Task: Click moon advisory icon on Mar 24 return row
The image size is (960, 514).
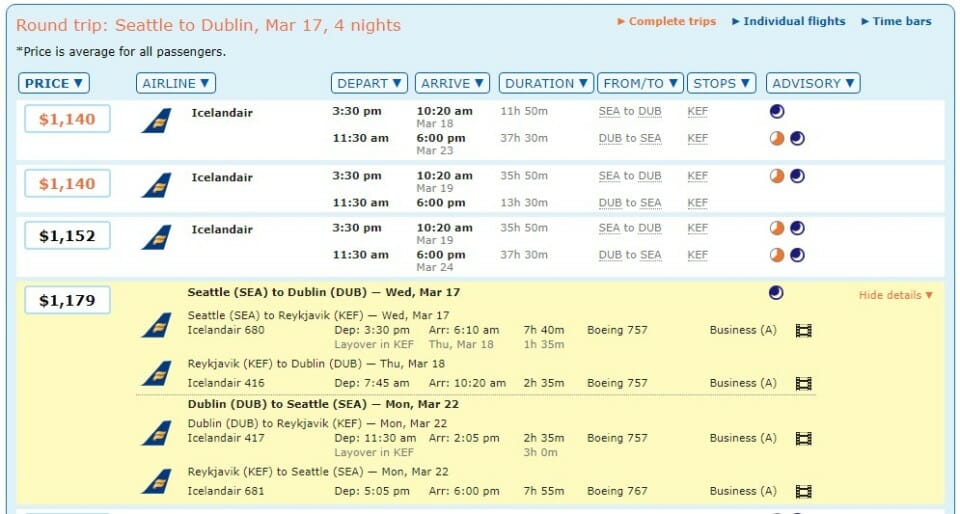Action: point(797,255)
